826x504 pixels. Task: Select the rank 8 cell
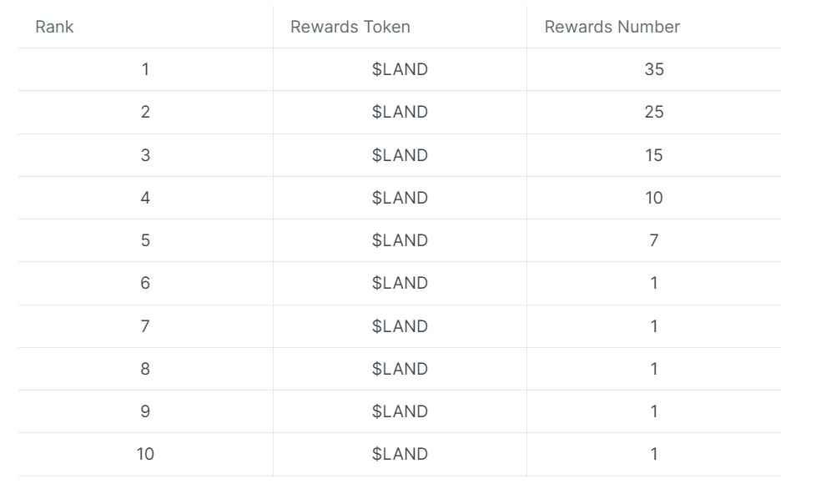click(145, 369)
